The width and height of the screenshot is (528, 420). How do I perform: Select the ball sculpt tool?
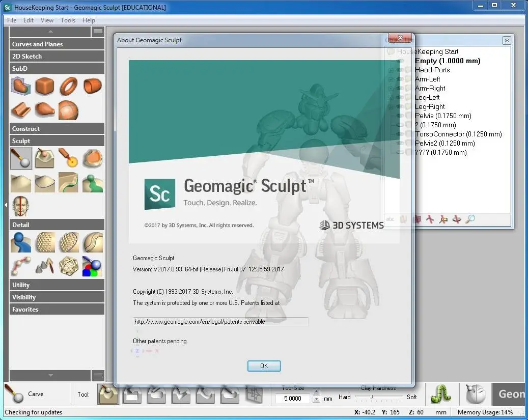tap(20, 158)
